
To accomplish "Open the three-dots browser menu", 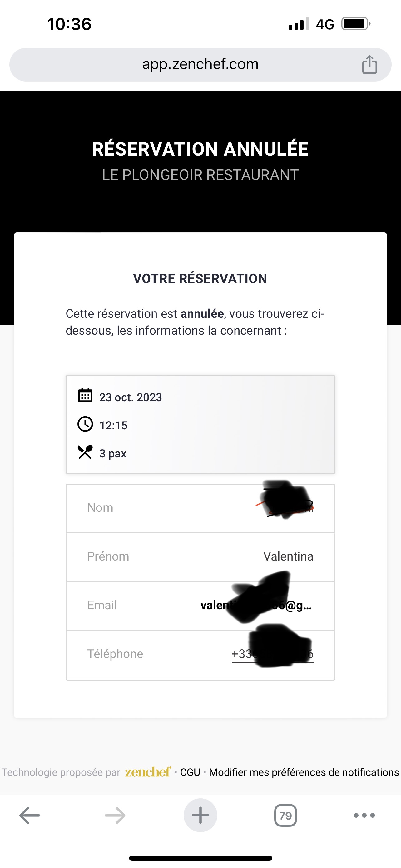I will coord(364,816).
